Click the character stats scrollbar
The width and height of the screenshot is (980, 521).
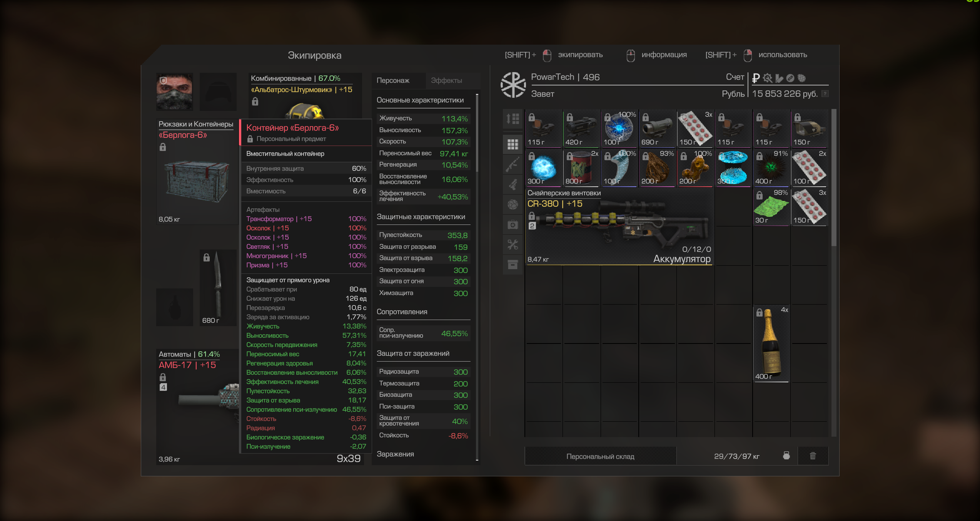tap(477, 133)
